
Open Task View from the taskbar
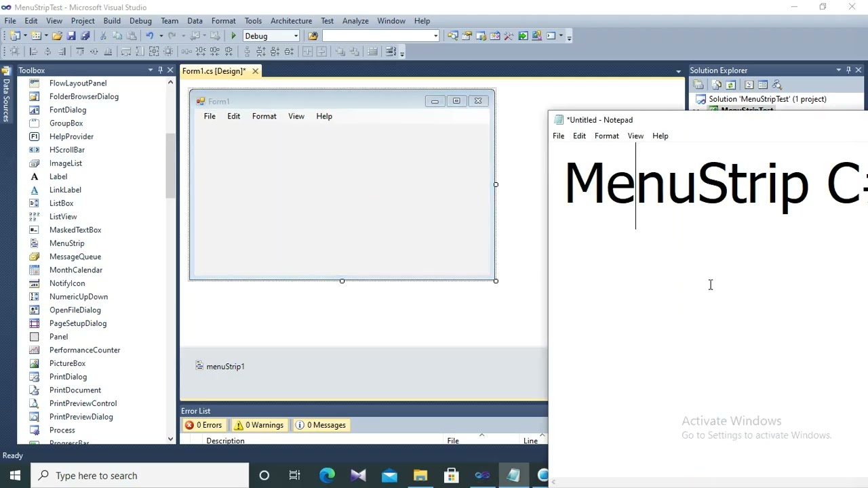(x=294, y=475)
